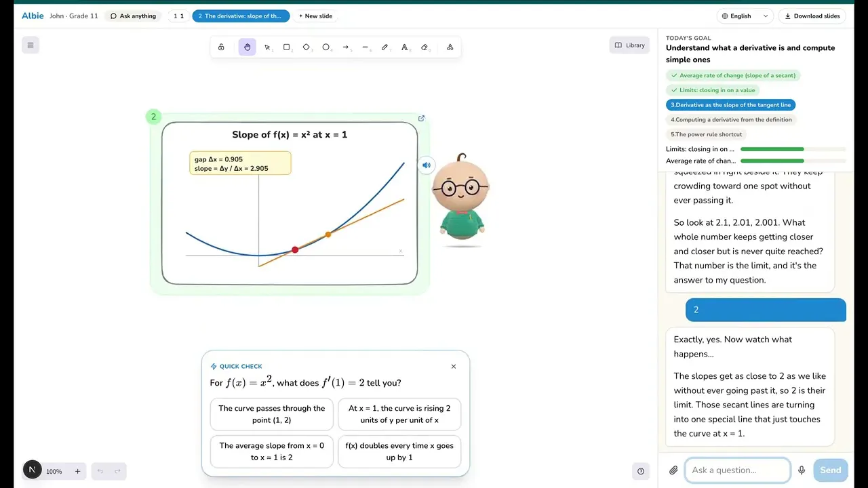The width and height of the screenshot is (868, 488).
Task: Open the help question mark icon
Action: click(641, 472)
